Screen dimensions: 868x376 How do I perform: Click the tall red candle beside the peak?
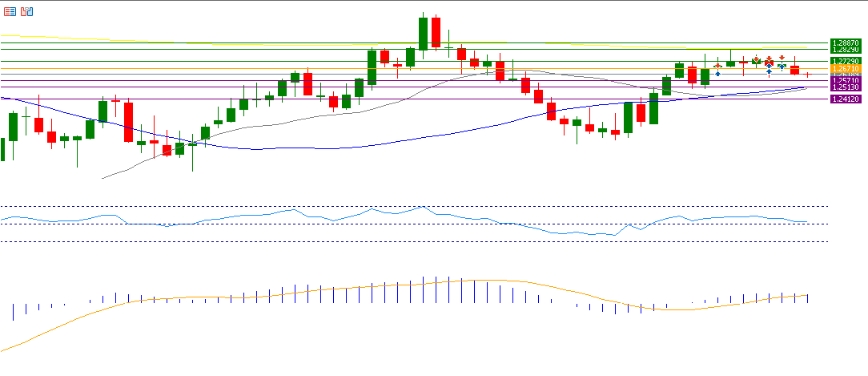[x=436, y=32]
